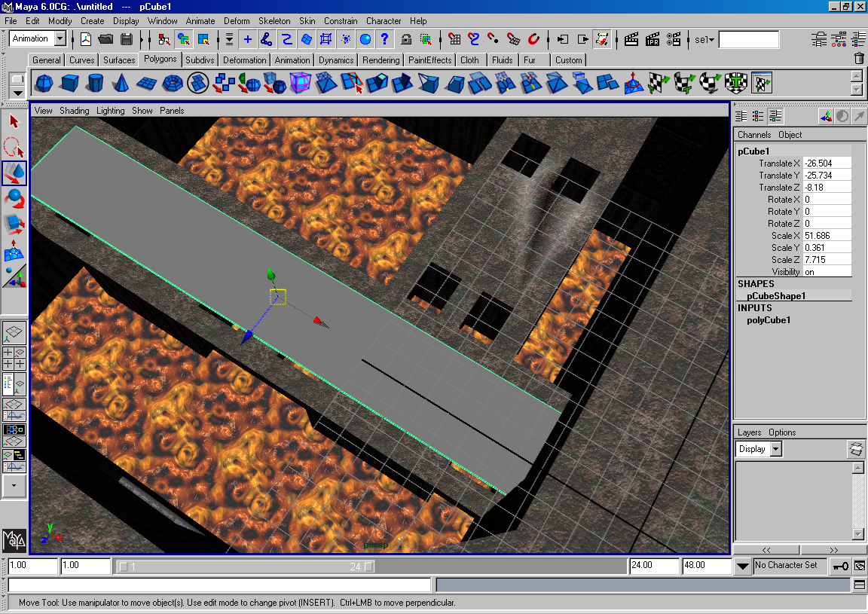Create a polygon cone from shelf
Viewport: 868px width, 614px height.
pos(121,82)
